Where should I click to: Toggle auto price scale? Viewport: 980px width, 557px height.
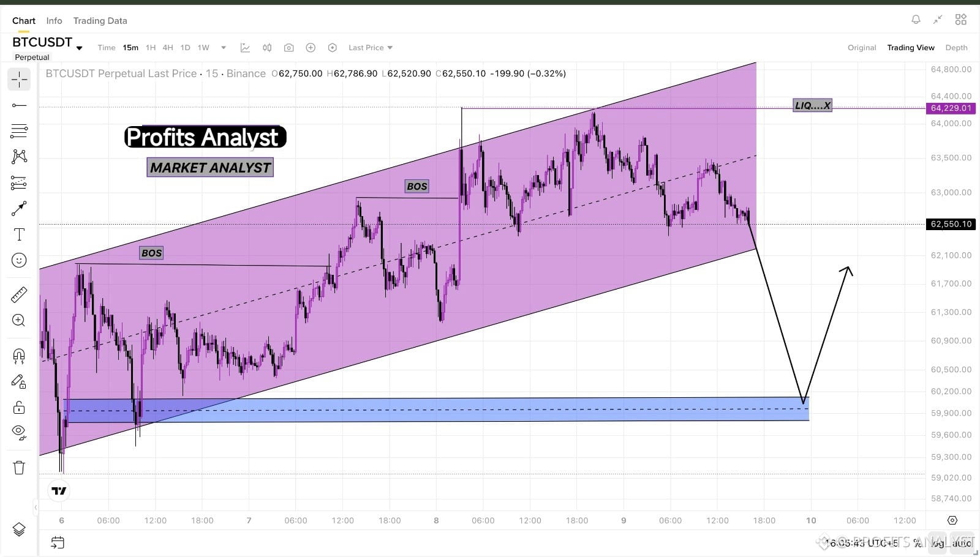tap(962, 542)
